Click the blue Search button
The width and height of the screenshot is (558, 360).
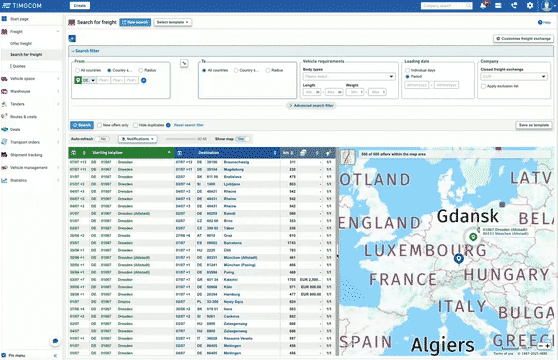click(x=82, y=125)
